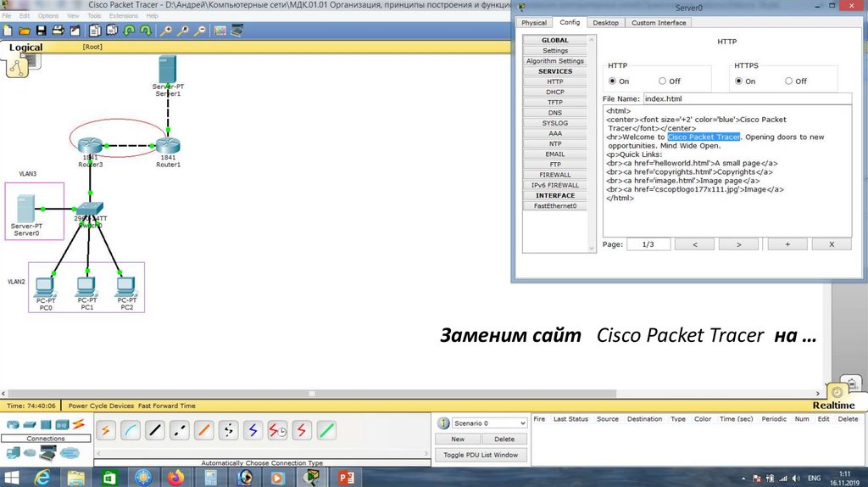Screen dimensions: 868x487
Task: Open the Custom Interface tab
Action: pyautogui.click(x=659, y=23)
